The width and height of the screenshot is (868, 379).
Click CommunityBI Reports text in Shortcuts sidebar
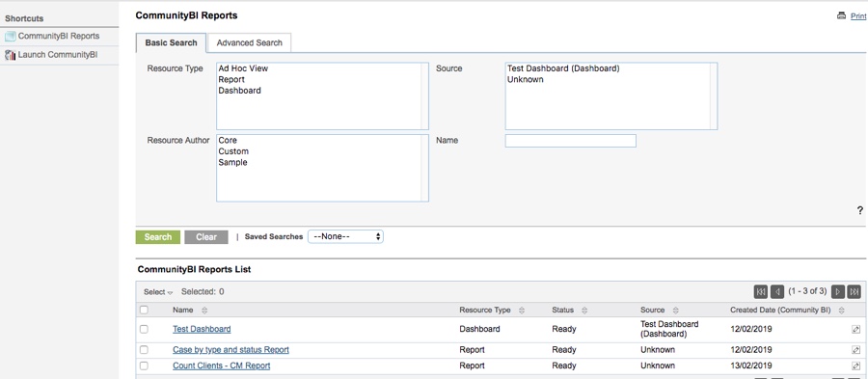(x=59, y=36)
